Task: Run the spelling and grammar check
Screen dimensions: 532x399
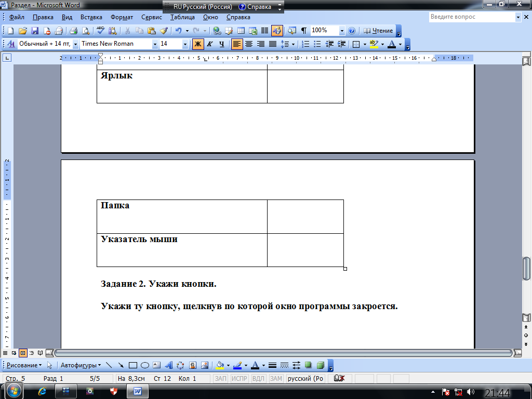Action: coord(100,31)
